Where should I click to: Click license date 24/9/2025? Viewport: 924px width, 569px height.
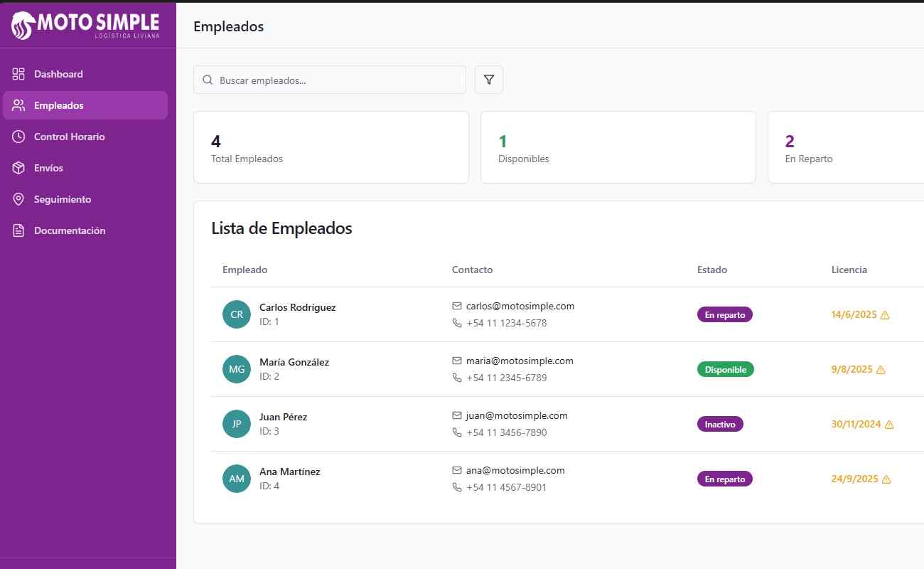coord(855,479)
